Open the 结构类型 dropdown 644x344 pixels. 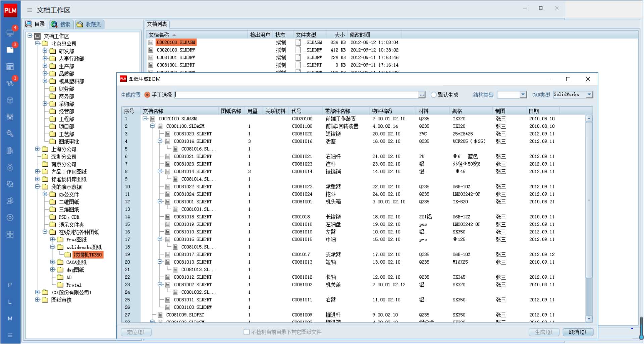(x=523, y=95)
